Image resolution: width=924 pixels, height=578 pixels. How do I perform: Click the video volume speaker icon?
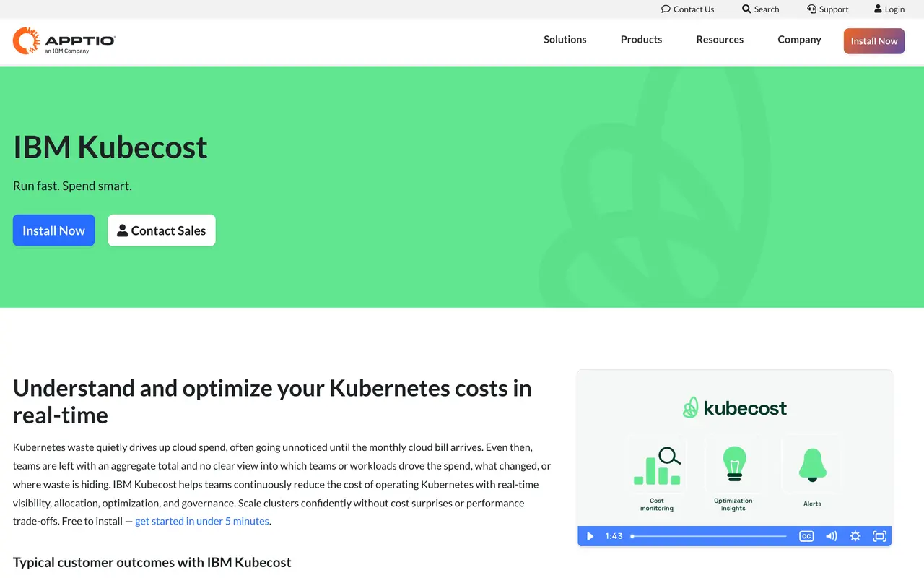[x=831, y=536]
